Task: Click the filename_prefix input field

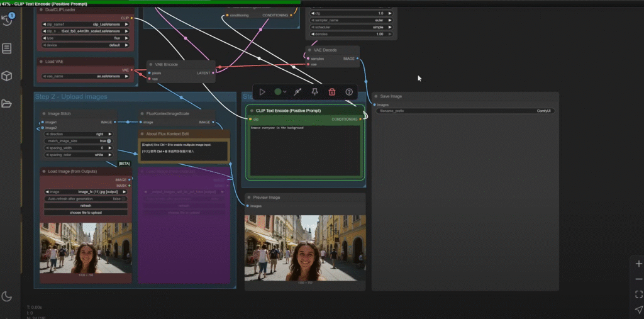Action: click(465, 111)
